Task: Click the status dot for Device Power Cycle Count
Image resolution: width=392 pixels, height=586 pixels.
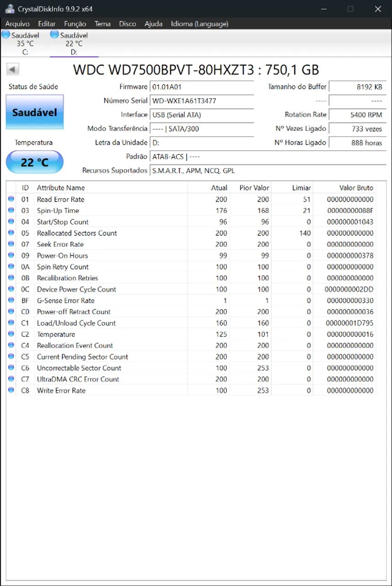Action: [x=11, y=289]
